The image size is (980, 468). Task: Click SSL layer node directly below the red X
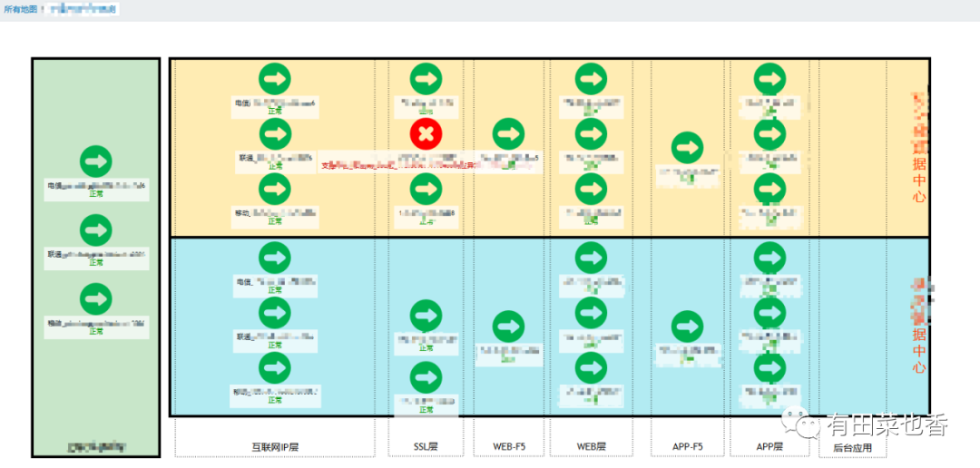pos(426,188)
